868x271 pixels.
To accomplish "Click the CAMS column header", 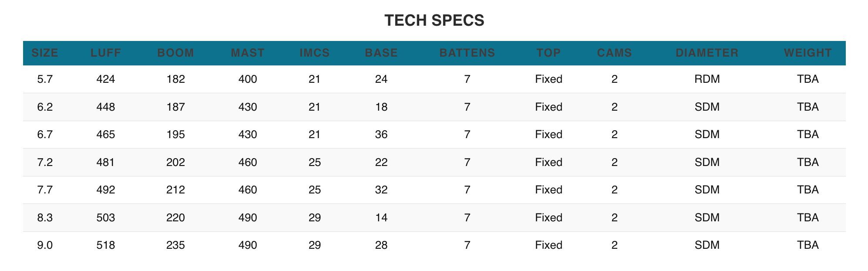I will click(x=614, y=53).
